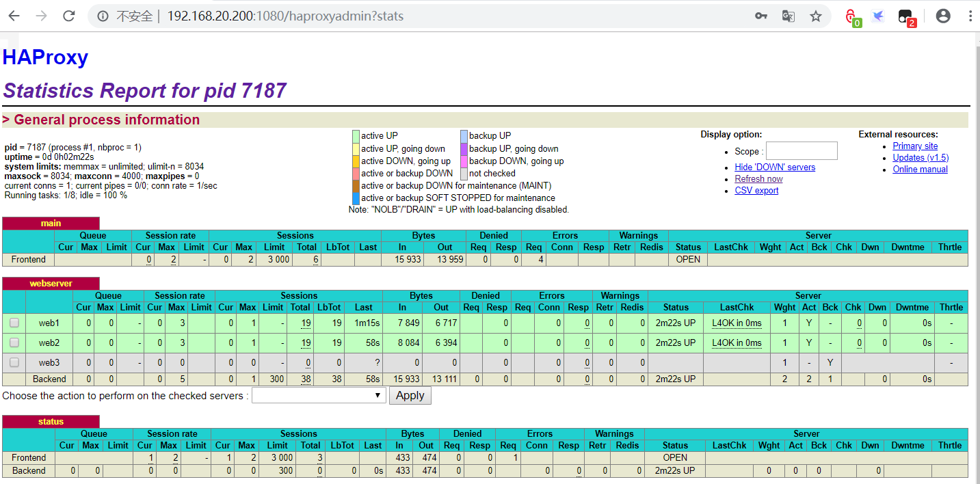
Task: Click the site info icon in address bar
Action: pos(103,16)
